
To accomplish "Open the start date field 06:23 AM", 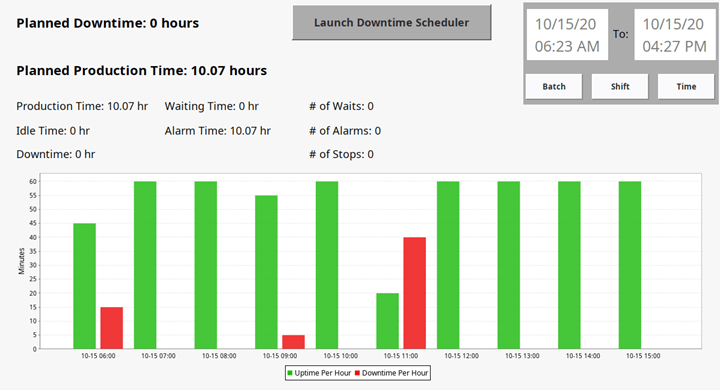I will tap(567, 35).
